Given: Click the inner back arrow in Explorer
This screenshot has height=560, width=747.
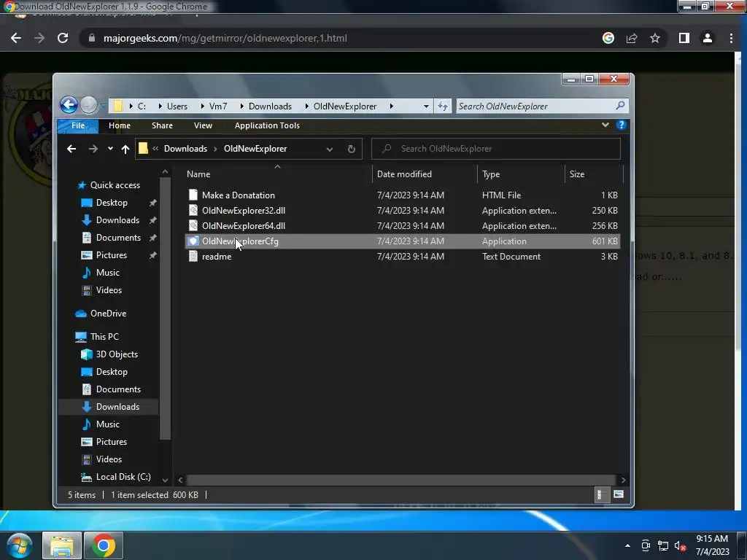Looking at the screenshot, I should (71, 149).
